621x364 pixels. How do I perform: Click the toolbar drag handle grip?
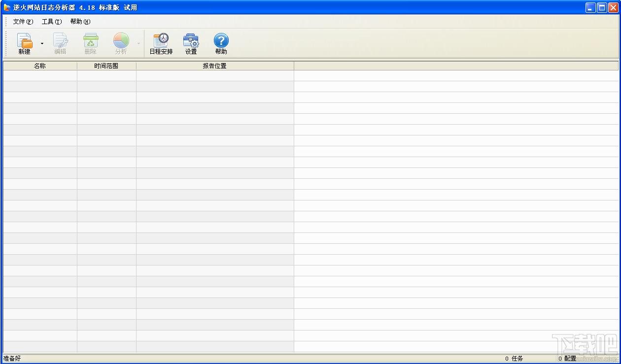click(6, 44)
